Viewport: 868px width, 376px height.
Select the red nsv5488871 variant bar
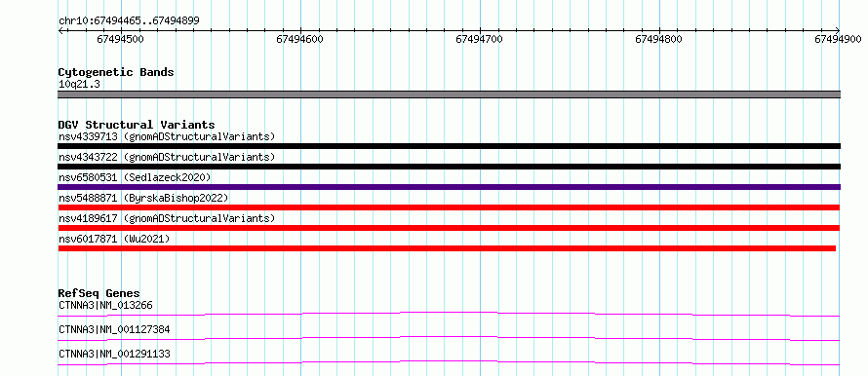pos(449,207)
